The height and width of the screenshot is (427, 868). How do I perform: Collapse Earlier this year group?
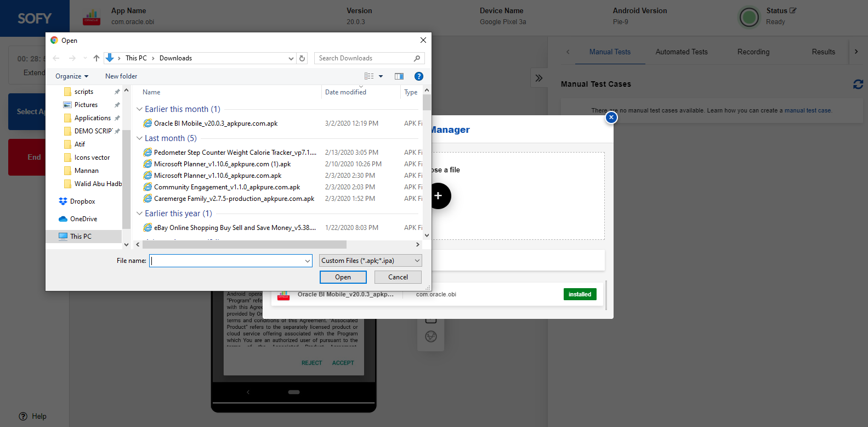tap(139, 214)
